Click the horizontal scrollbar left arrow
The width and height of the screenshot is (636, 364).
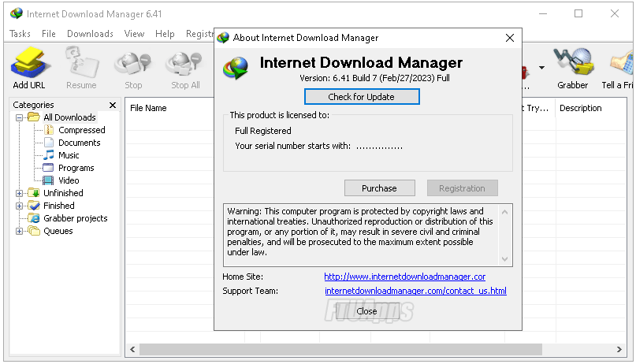tap(132, 349)
